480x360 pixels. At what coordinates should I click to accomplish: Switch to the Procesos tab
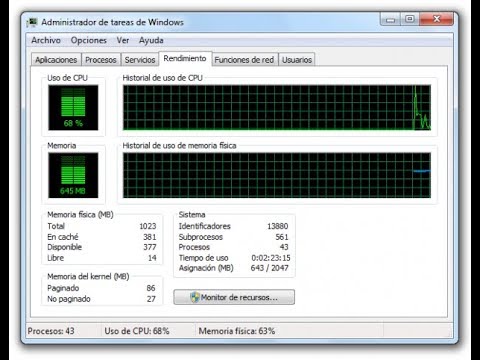tap(101, 60)
